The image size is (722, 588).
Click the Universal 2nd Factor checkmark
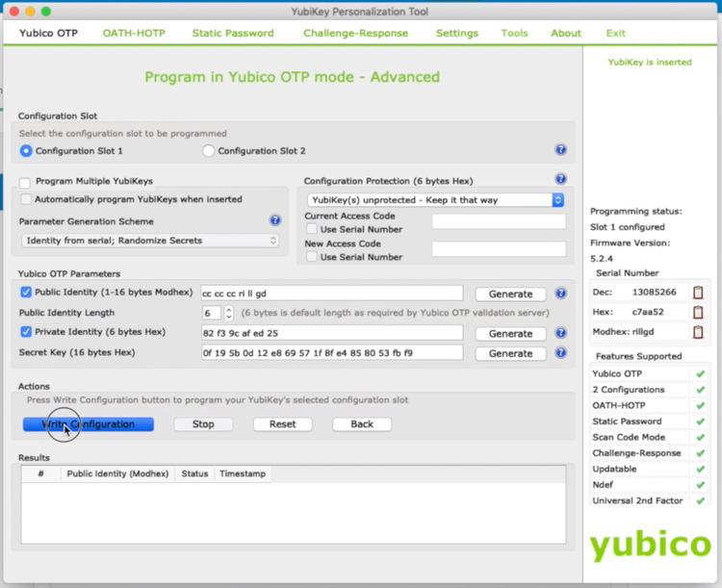point(701,500)
